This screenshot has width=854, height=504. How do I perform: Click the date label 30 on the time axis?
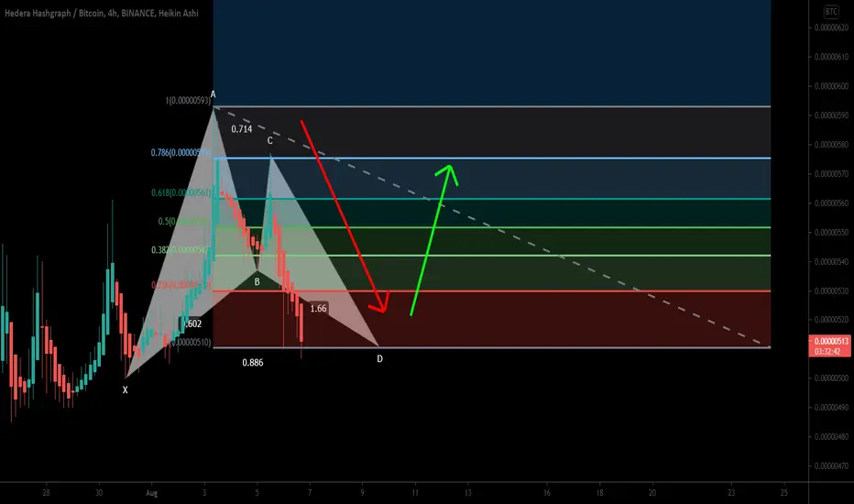(99, 493)
